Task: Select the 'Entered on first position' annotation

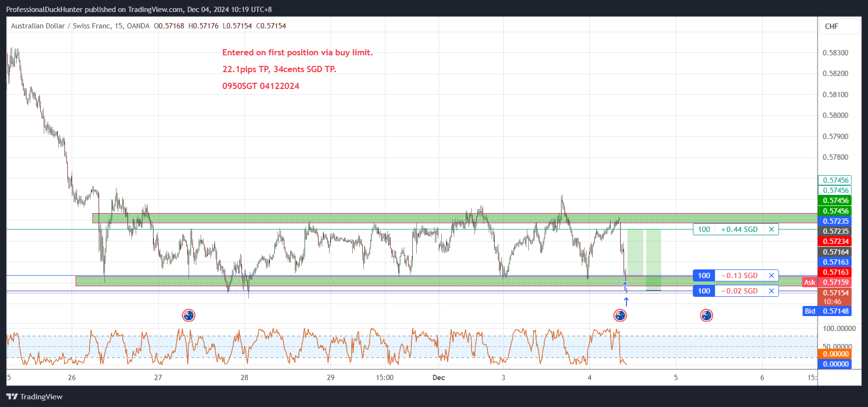Action: pyautogui.click(x=297, y=52)
